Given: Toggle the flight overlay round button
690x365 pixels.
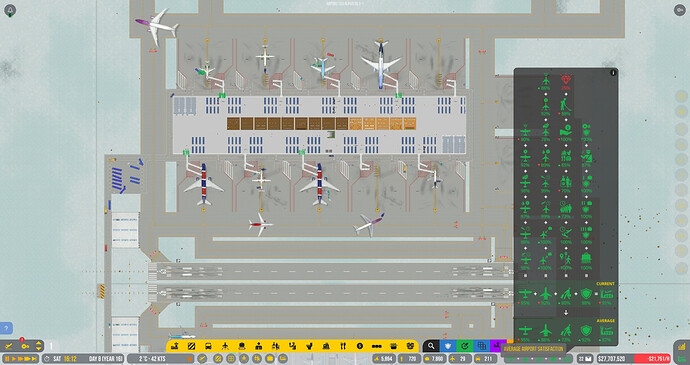Looking at the screenshot, I should tap(202, 358).
